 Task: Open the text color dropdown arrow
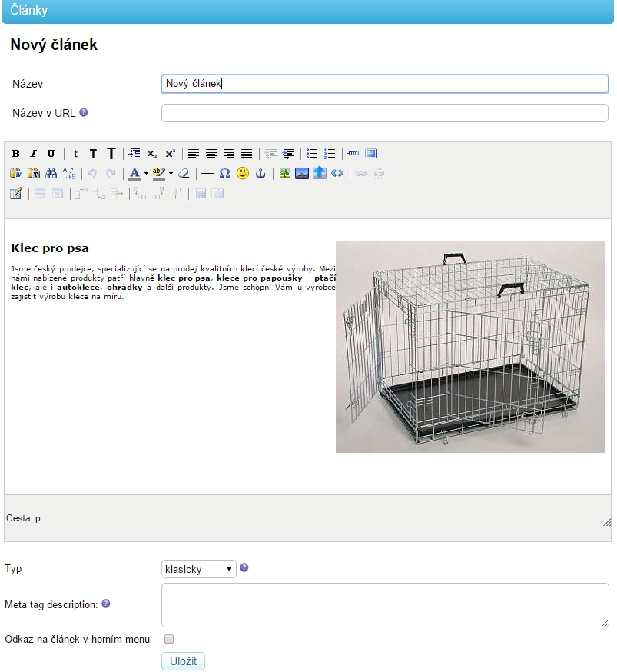(x=146, y=174)
